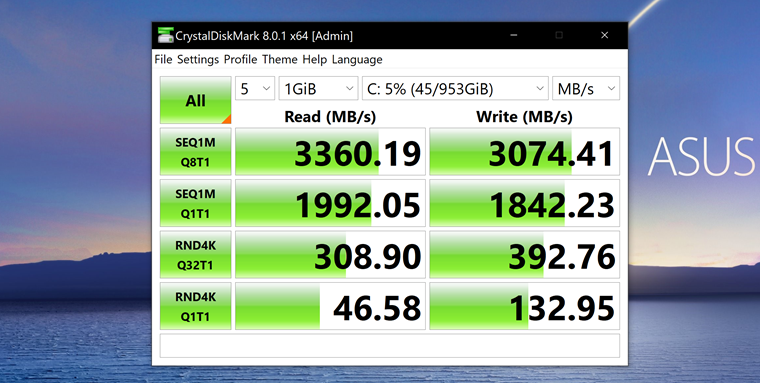Open the Help menu
This screenshot has width=760, height=383.
click(x=315, y=60)
